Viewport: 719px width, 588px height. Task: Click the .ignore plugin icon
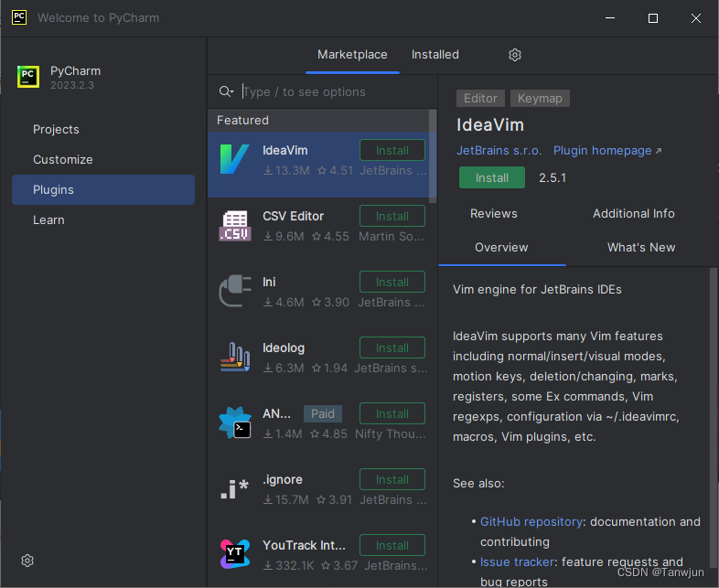(x=235, y=488)
